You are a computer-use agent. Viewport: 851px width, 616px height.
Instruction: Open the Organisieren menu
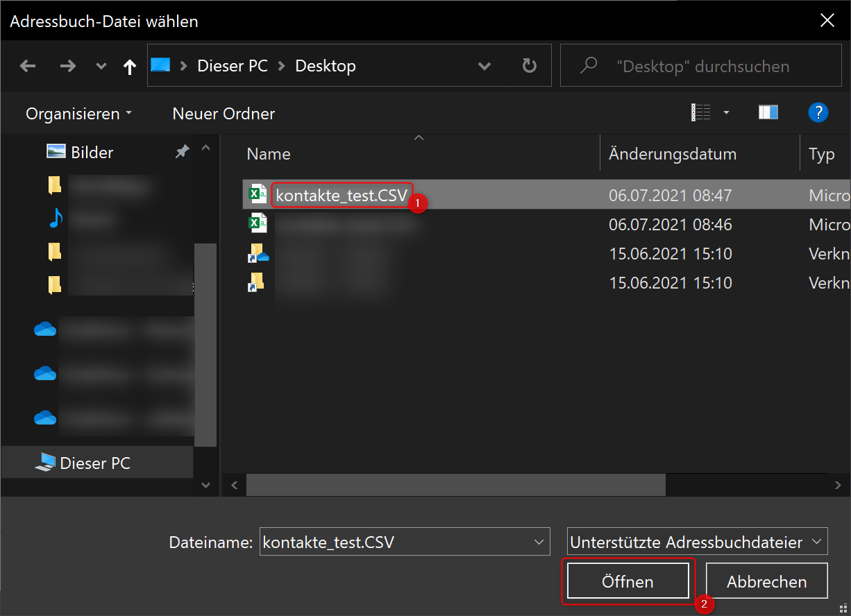(78, 113)
